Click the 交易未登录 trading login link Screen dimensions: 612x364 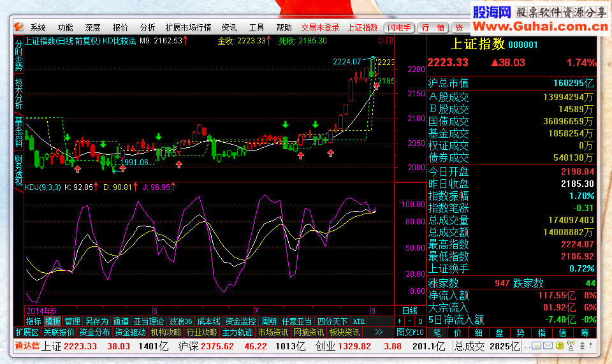point(320,27)
